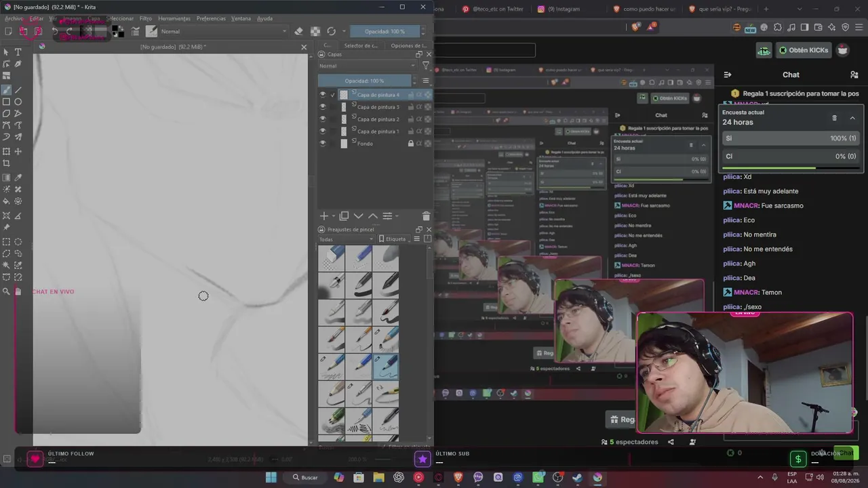Select the Text tool in Krita toolbox
This screenshot has height=488, width=868.
click(18, 52)
